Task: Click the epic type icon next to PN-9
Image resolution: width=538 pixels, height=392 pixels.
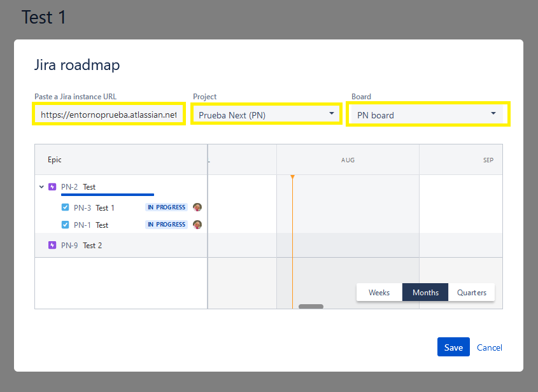Action: coord(52,245)
